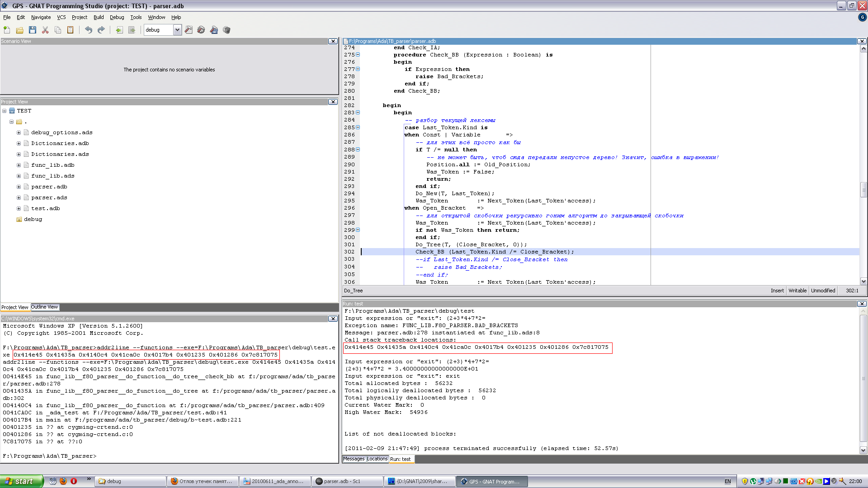The height and width of the screenshot is (488, 868).
Task: Click the Build hammer-with-gear icon
Action: pos(201,30)
